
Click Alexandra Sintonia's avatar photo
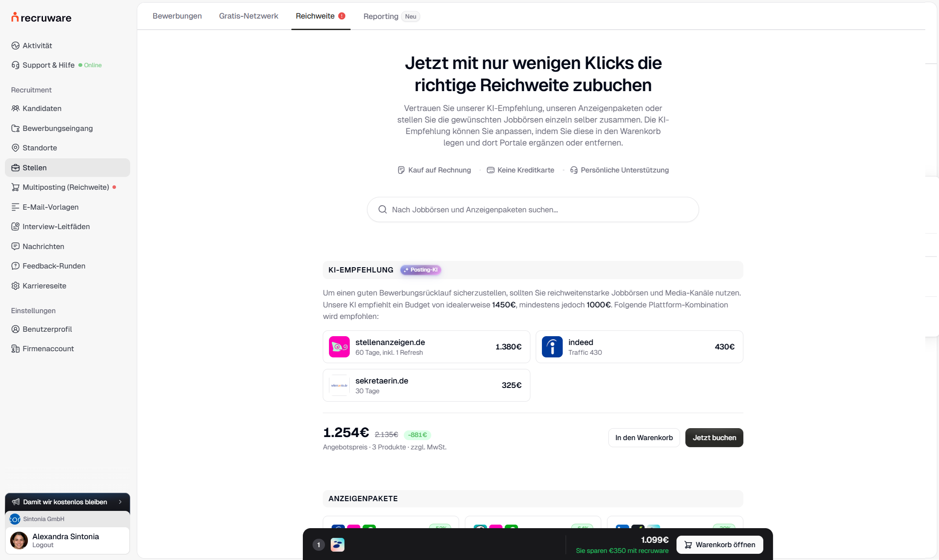19,541
